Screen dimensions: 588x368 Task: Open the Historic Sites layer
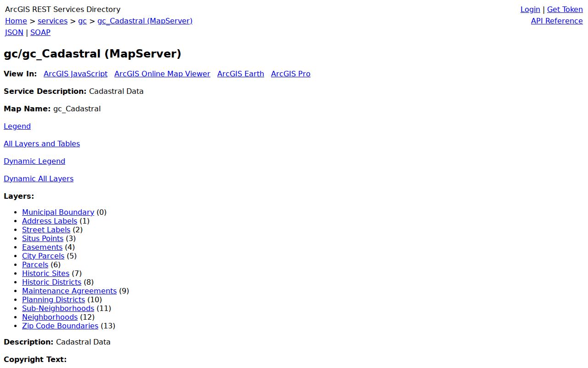(x=45, y=273)
